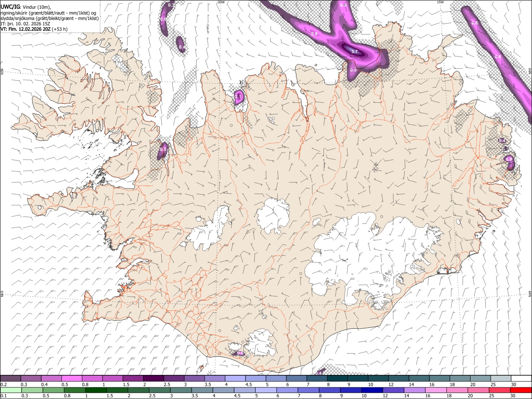The height and width of the screenshot is (399, 532).
Task: Click the 'IT: þri. 10. 02. 2026 15Z' line
Action: pyautogui.click(x=26, y=24)
